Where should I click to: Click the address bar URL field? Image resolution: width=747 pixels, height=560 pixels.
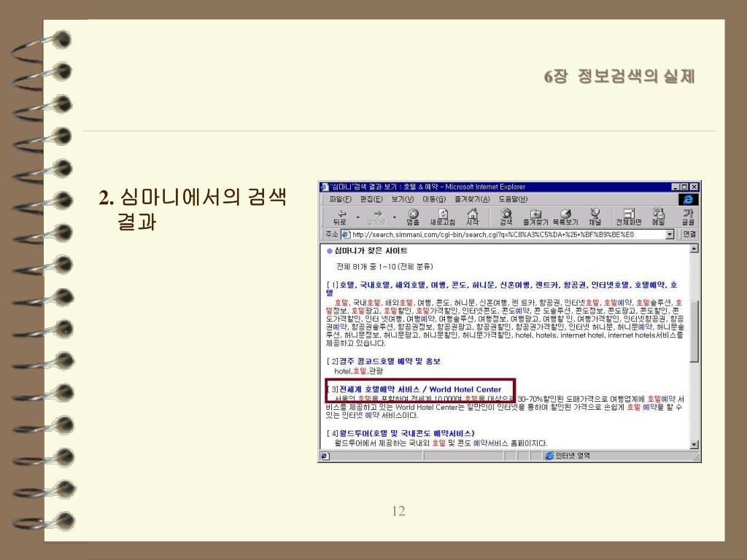pyautogui.click(x=508, y=235)
